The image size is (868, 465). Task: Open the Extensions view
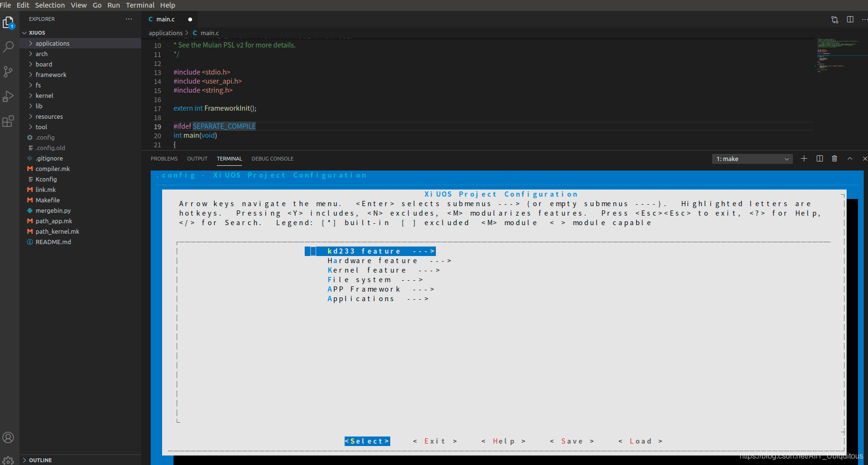[9, 122]
